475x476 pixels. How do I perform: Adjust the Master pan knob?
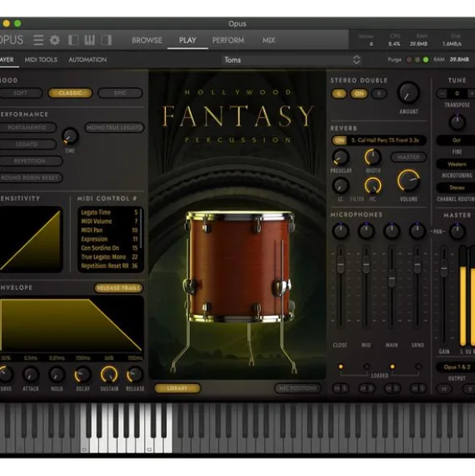457,231
